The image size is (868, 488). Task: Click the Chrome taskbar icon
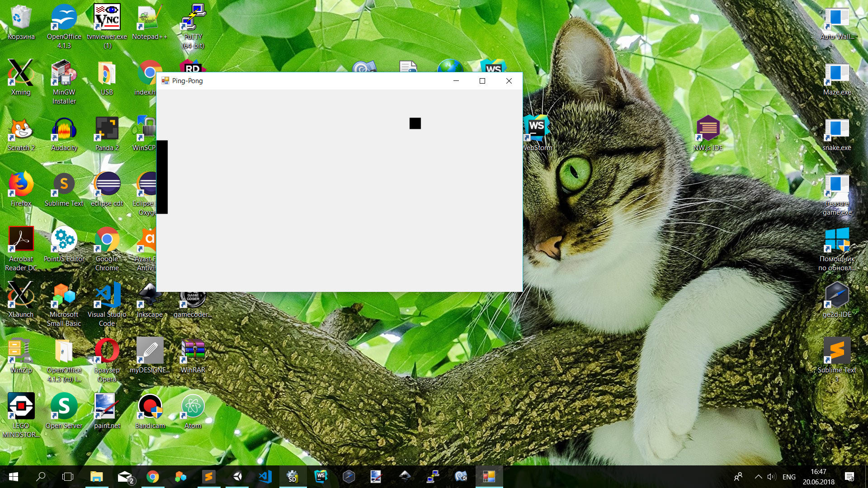pos(153,477)
